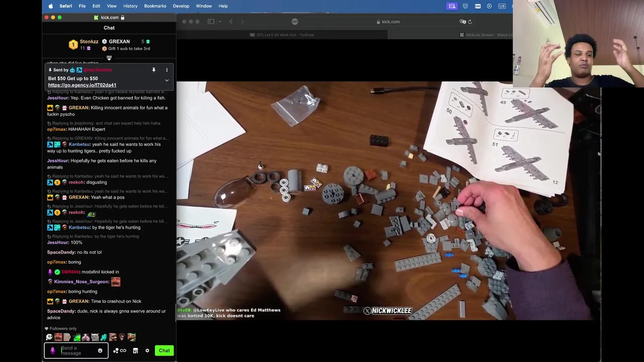Viewport: 644px width, 362px height.
Task: Switch to Let It All Work Out YouTube tab
Action: point(282,35)
